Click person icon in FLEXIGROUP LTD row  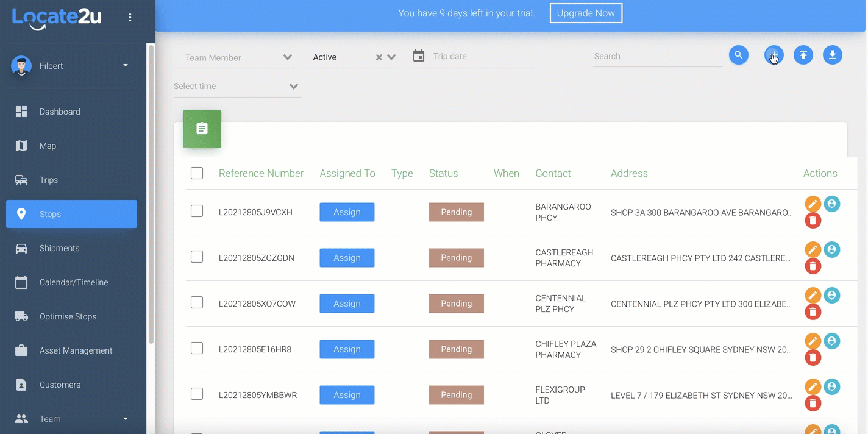(x=832, y=387)
